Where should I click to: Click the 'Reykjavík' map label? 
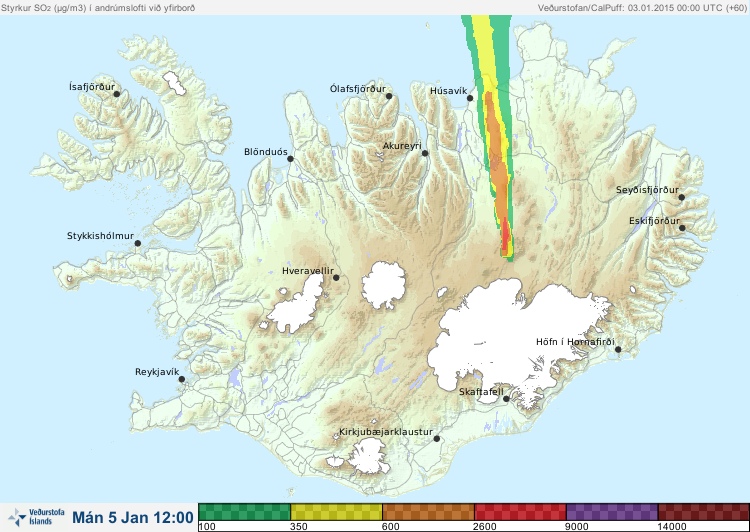pos(157,372)
